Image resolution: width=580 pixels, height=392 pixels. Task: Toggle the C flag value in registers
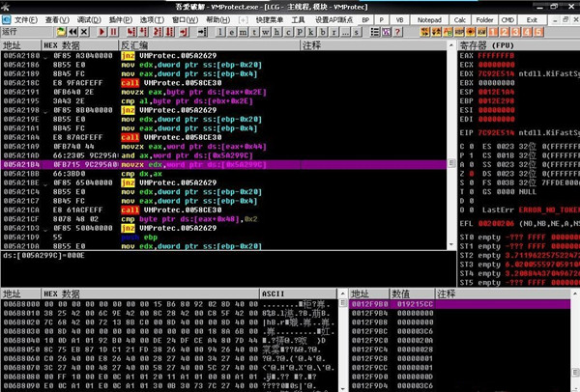tap(472, 147)
